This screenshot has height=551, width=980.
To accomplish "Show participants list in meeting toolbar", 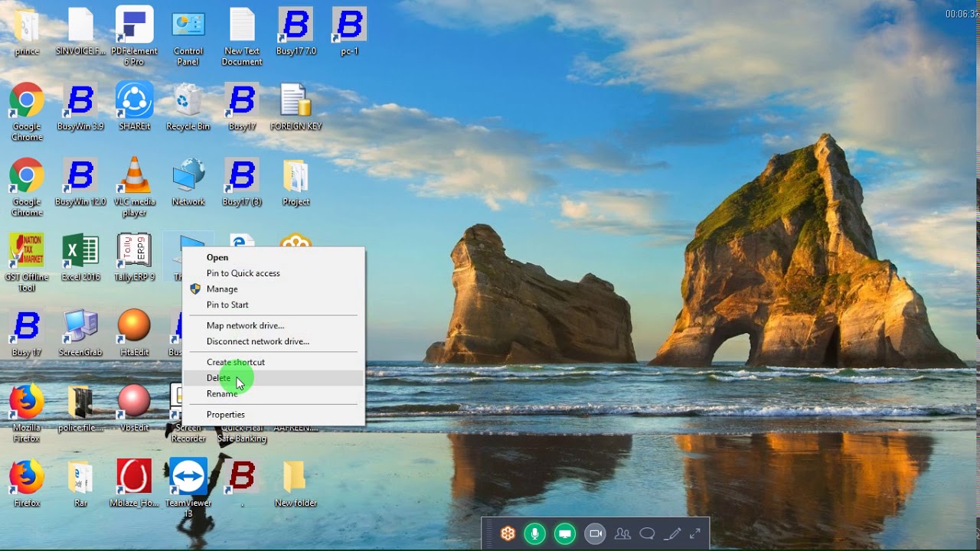I will pyautogui.click(x=622, y=533).
